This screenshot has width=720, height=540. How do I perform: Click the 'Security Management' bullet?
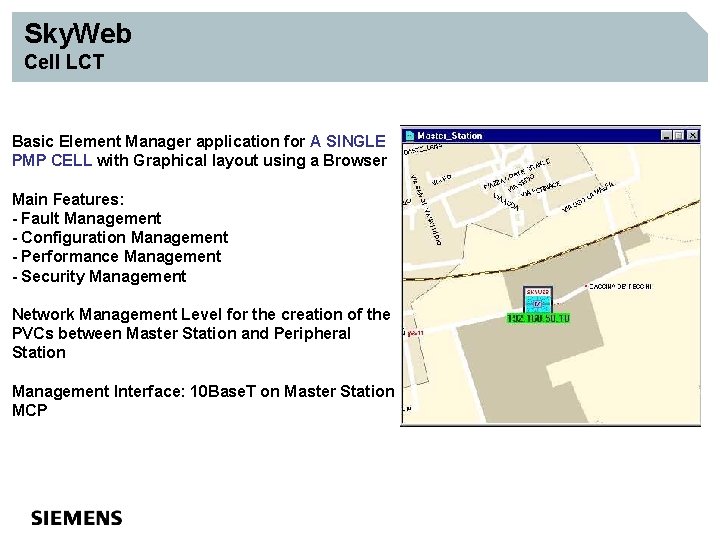(x=99, y=276)
